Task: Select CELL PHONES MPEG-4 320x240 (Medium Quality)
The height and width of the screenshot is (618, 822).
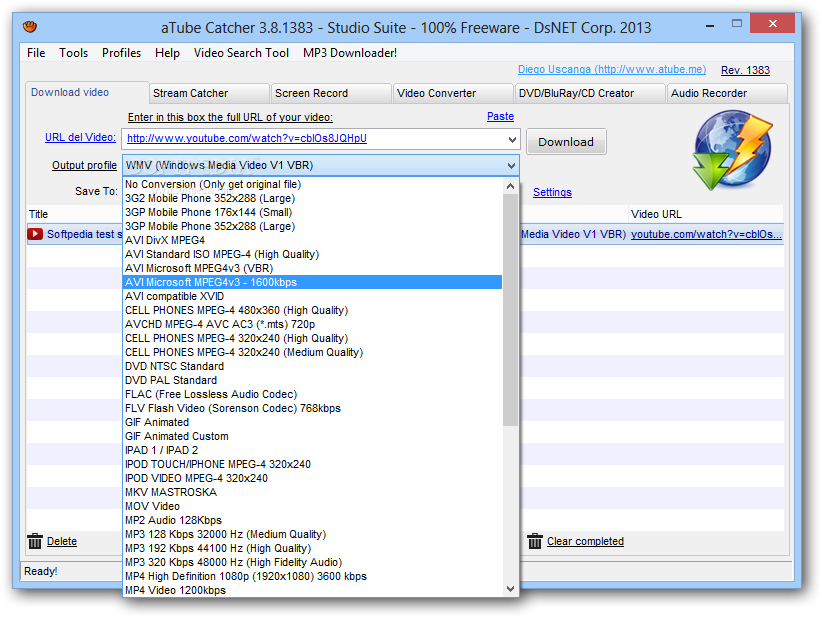Action: pos(312,352)
